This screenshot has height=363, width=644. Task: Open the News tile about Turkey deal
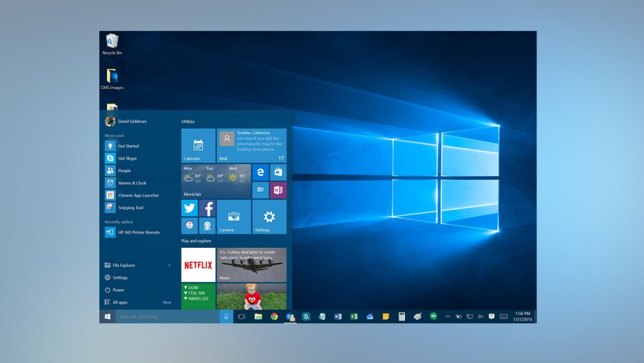(x=251, y=265)
